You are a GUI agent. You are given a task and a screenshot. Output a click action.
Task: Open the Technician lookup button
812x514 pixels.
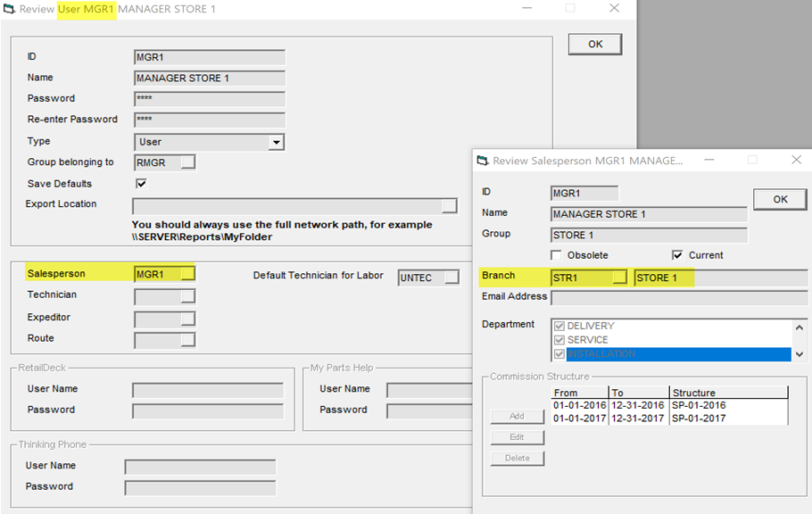click(x=188, y=296)
